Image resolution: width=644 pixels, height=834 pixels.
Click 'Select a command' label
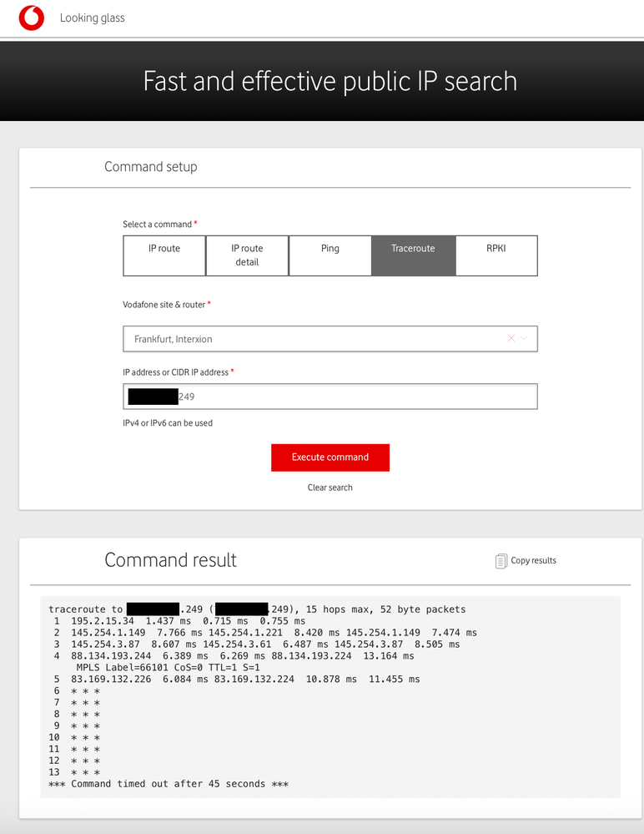(x=158, y=225)
